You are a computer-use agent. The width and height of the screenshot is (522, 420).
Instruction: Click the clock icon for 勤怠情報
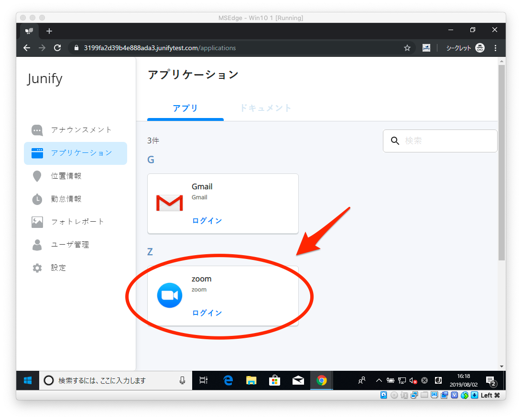(x=37, y=199)
